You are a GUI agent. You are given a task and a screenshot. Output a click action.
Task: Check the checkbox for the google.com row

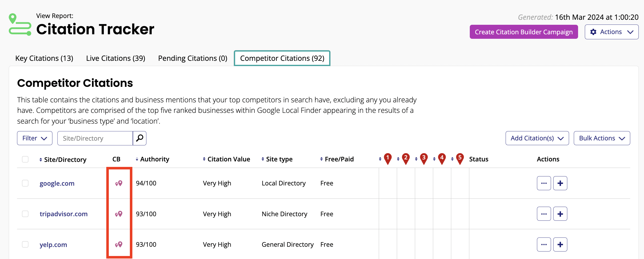click(25, 183)
